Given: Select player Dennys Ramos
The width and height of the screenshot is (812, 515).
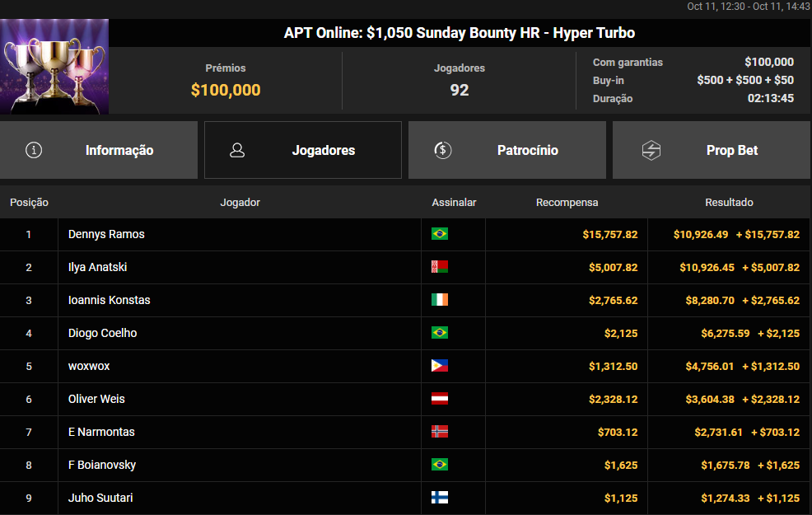Looking at the screenshot, I should pyautogui.click(x=106, y=234).
